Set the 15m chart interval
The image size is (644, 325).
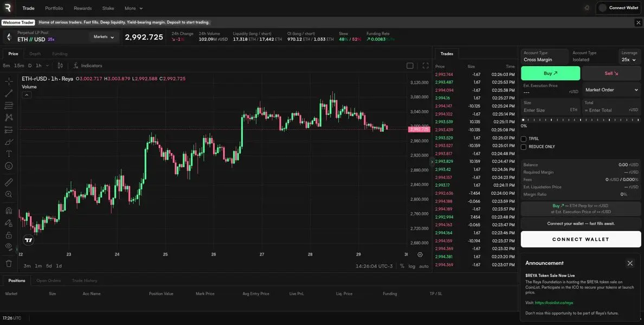coord(19,66)
